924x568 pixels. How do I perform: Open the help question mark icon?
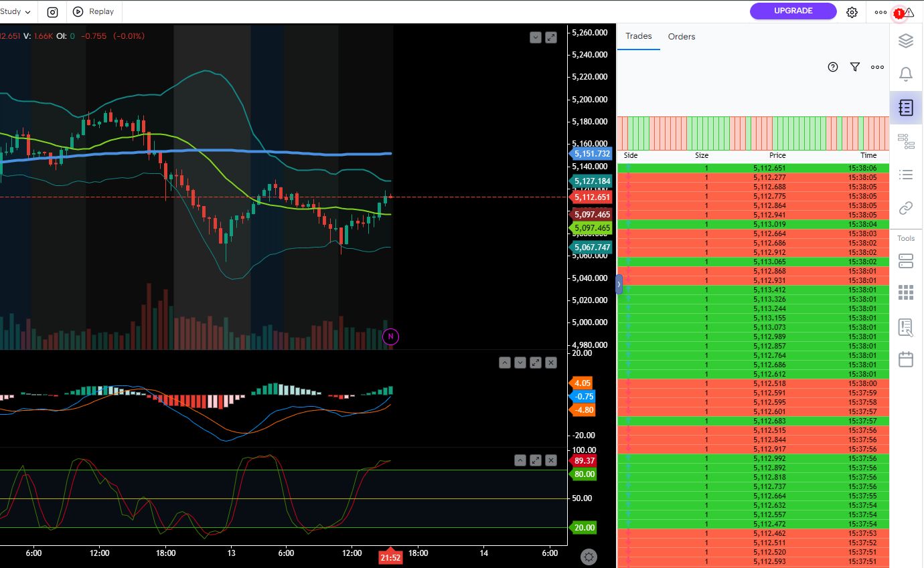tap(833, 67)
